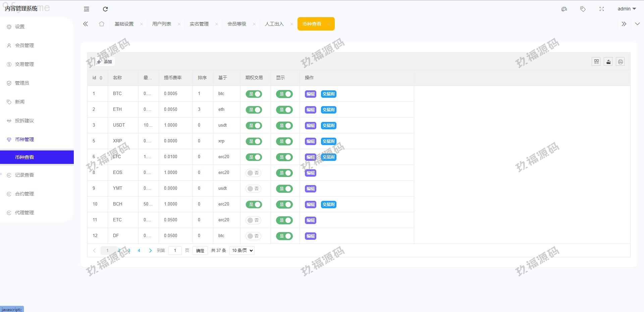Screen dimensions: 644x312
Task: Print the table with printer icon
Action: coord(621,62)
